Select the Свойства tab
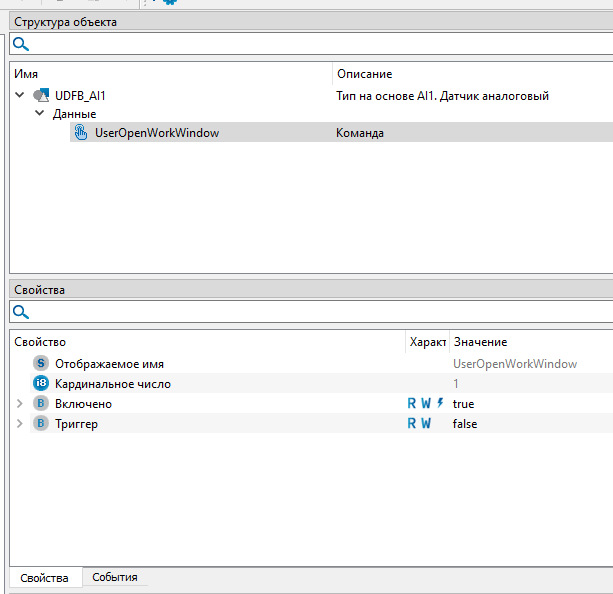Screen dimensions: 613x594 tap(44, 578)
